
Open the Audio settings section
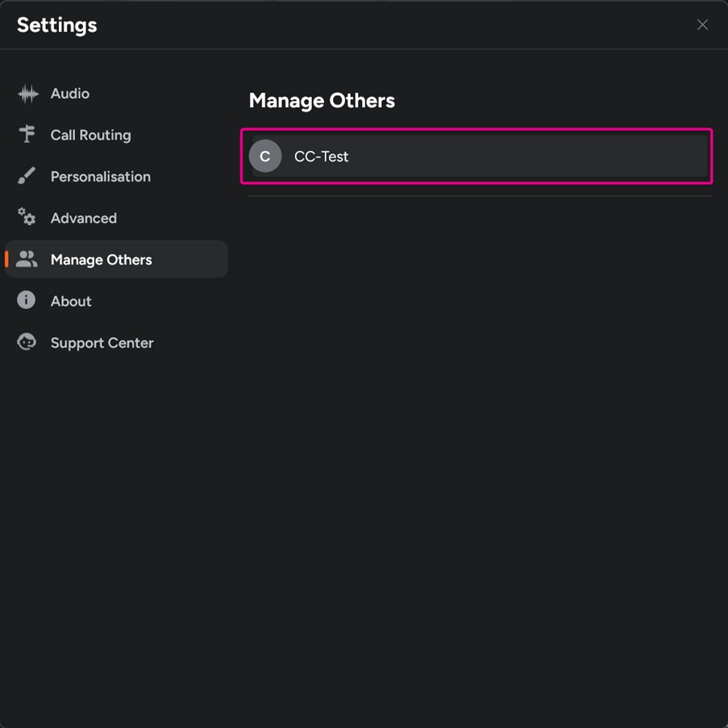[70, 93]
